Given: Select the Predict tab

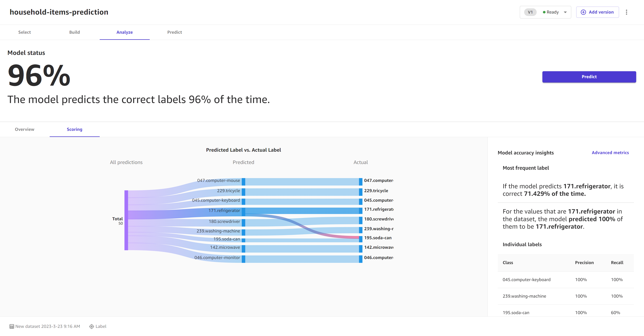Looking at the screenshot, I should (x=175, y=32).
